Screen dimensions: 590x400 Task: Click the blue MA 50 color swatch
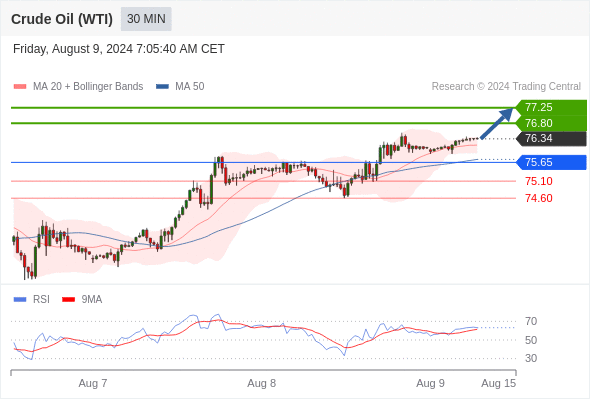pos(163,87)
